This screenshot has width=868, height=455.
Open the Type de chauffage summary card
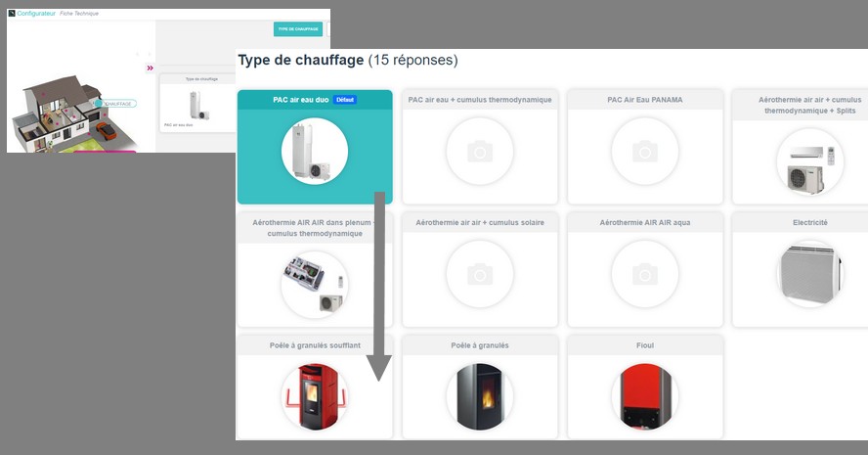point(196,103)
